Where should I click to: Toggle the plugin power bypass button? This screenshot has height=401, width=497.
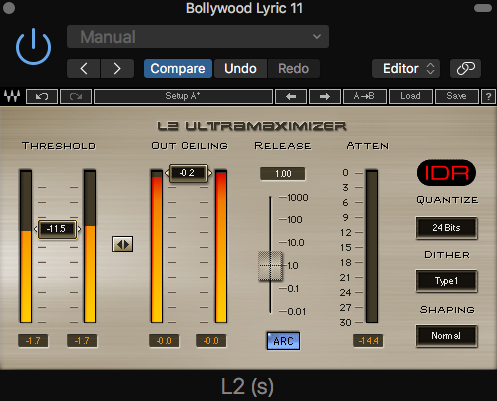point(33,47)
